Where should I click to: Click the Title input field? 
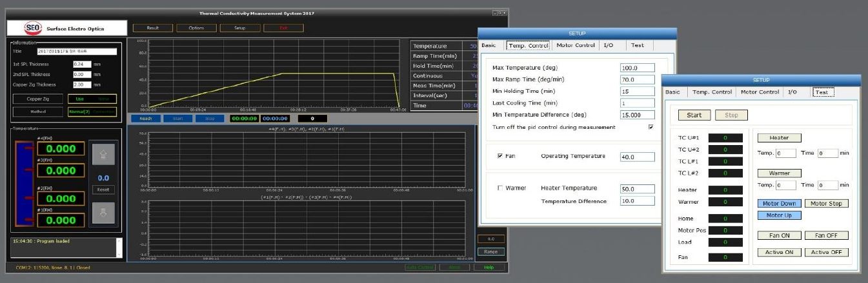point(77,52)
